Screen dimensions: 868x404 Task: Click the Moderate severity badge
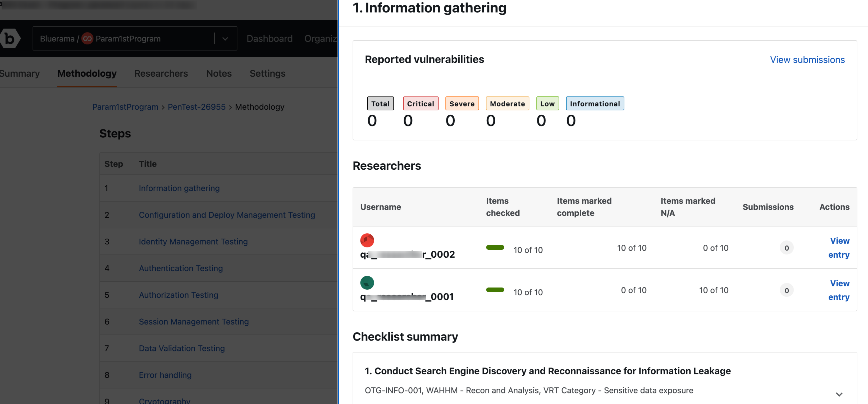508,104
